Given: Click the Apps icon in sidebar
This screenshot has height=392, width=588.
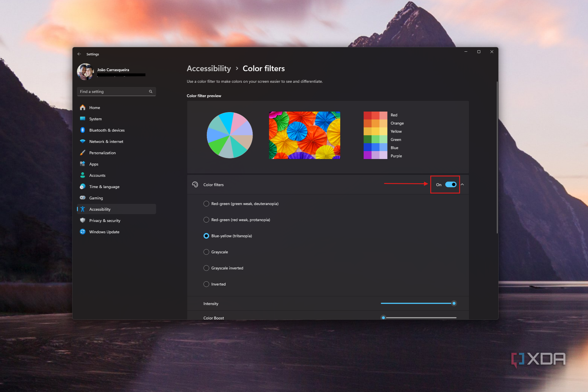Looking at the screenshot, I should 83,164.
